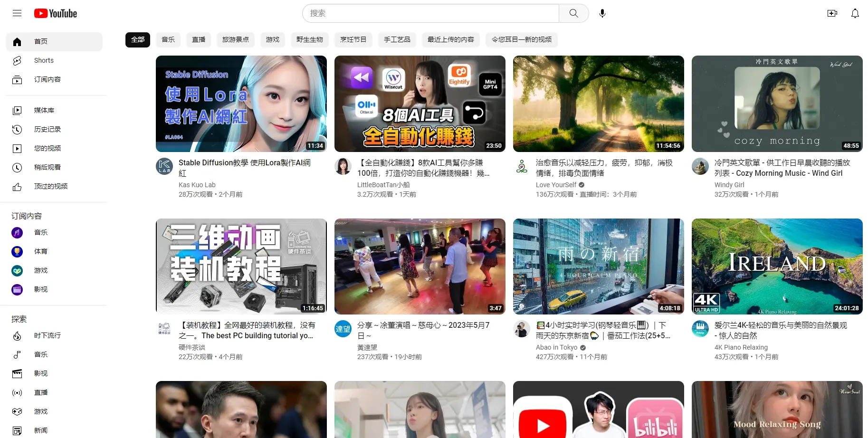868x438 pixels.
Task: Open 时下流行 trending with flame icon
Action: click(x=47, y=335)
